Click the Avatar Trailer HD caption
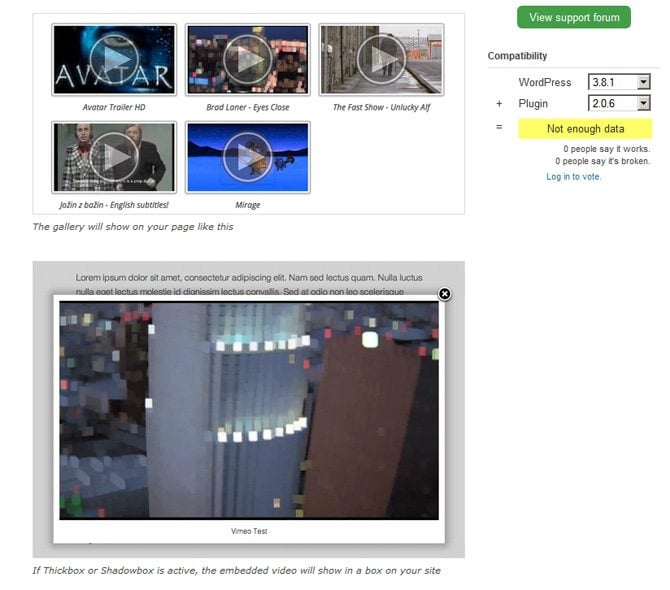 click(x=114, y=107)
